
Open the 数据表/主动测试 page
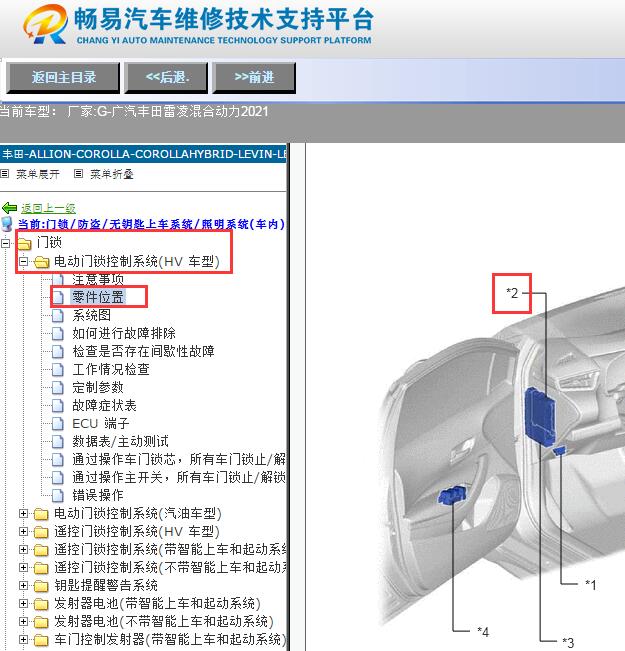(120, 441)
